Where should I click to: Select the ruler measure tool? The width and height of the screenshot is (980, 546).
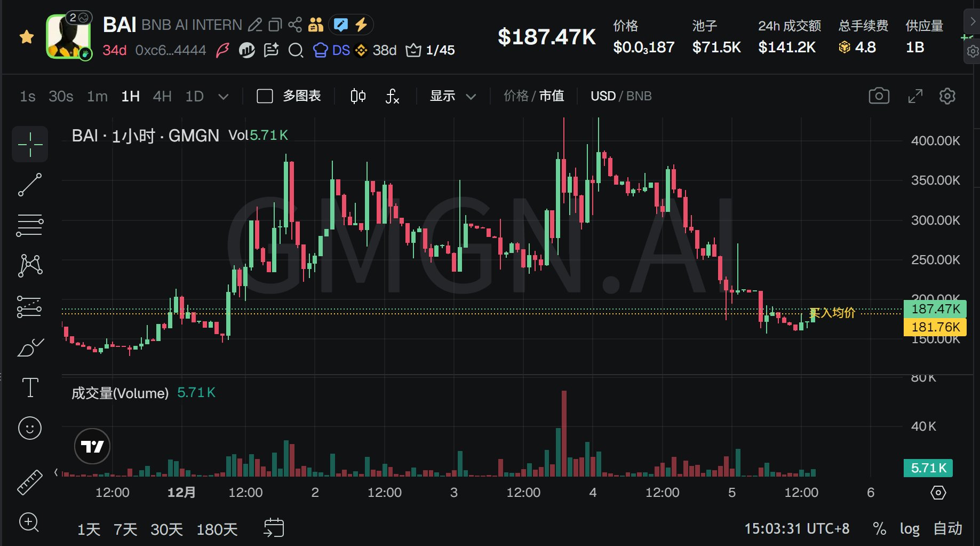pyautogui.click(x=30, y=482)
